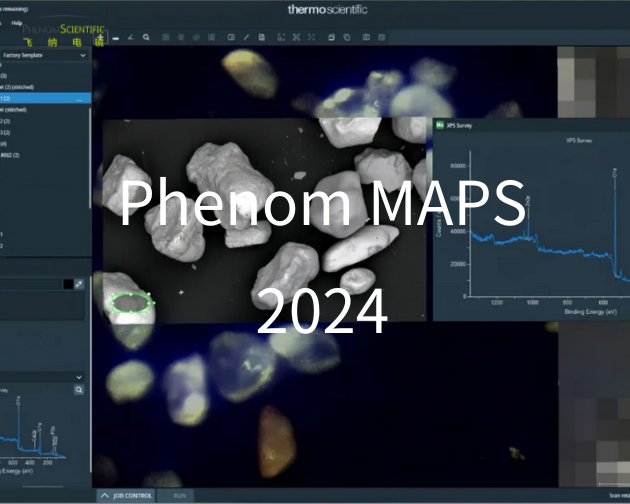Select the "#002 (2)" layer row
630x504 pixels.
tap(44, 155)
